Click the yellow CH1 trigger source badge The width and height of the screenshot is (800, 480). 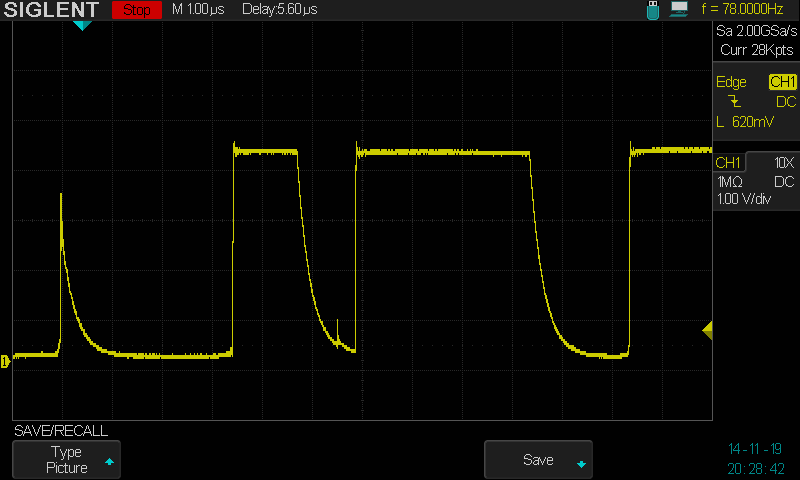click(782, 81)
